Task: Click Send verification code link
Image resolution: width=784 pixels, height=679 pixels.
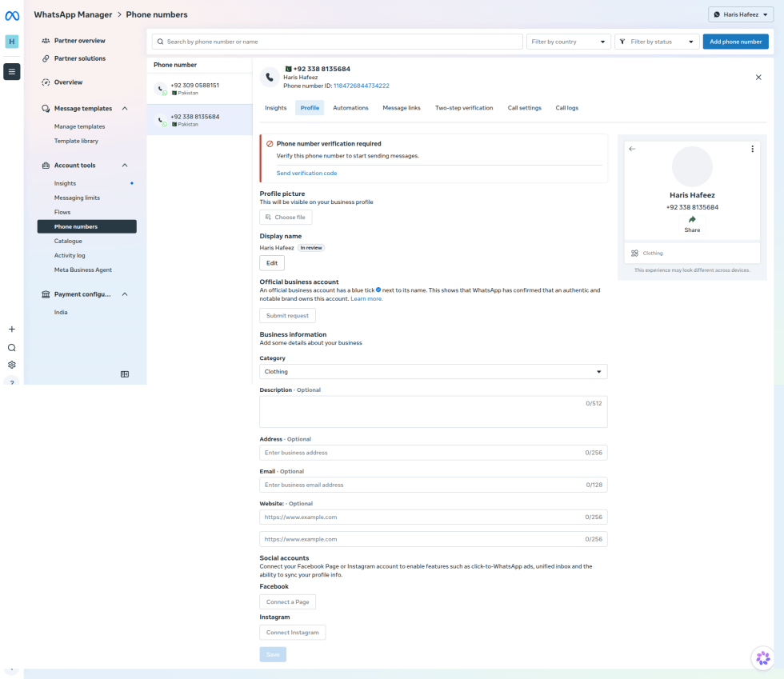Action: coord(306,173)
